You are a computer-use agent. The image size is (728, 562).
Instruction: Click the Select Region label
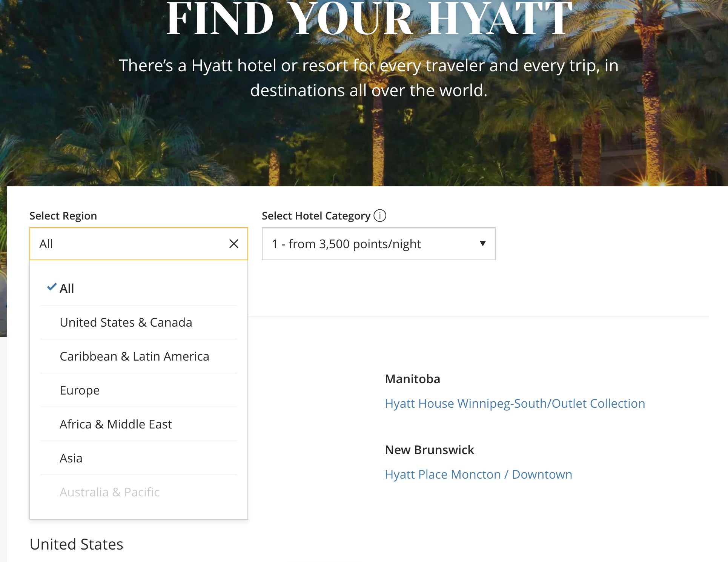[x=63, y=216]
